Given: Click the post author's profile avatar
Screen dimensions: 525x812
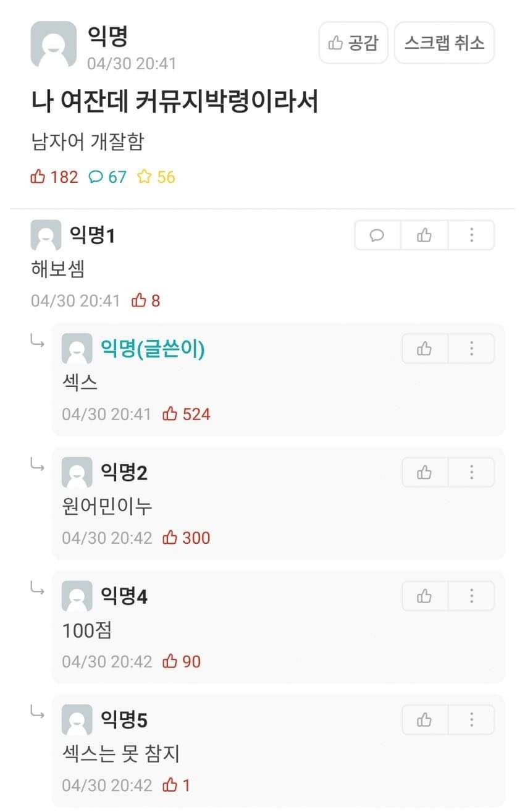Looking at the screenshot, I should pyautogui.click(x=54, y=44).
